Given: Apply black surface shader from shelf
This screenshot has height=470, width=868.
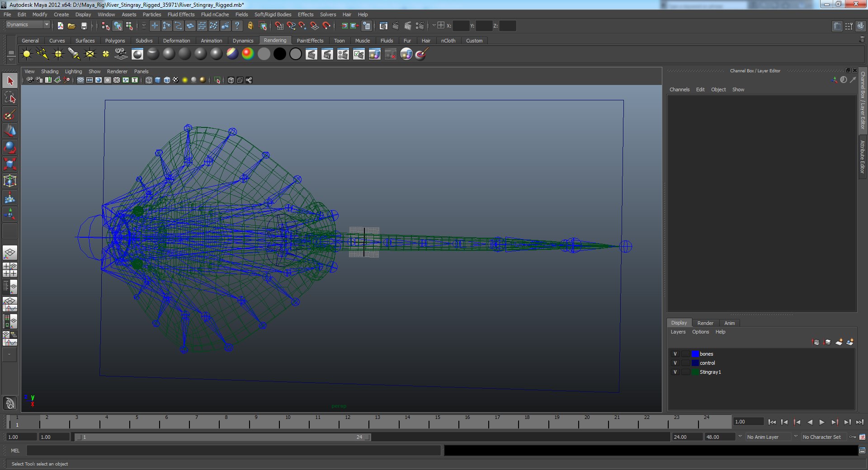Looking at the screenshot, I should coord(280,54).
